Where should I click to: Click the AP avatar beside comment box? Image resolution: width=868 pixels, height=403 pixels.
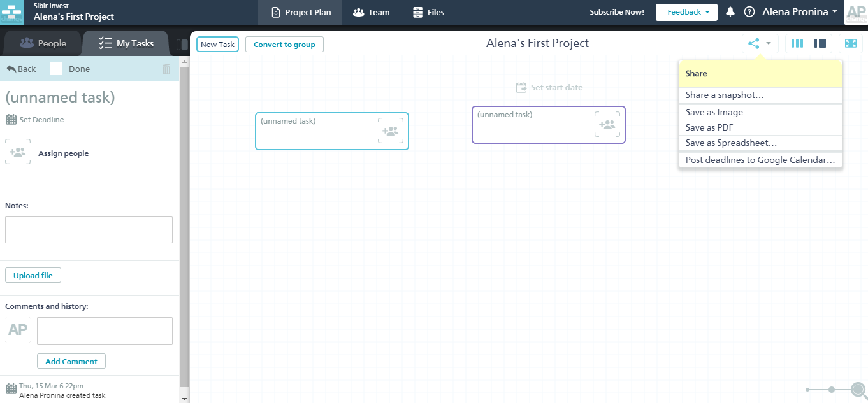coord(18,330)
